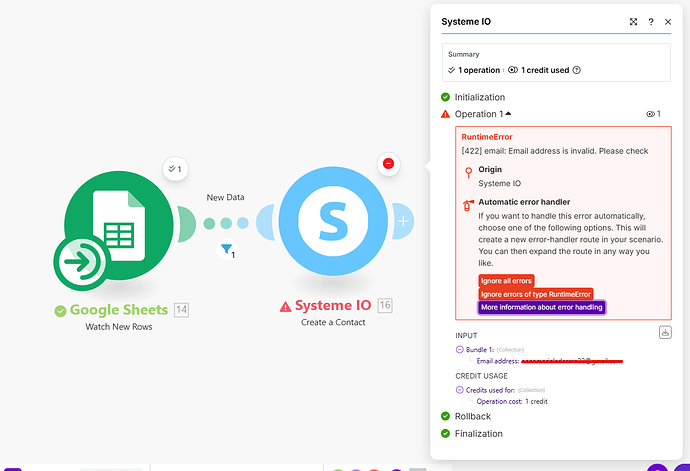
Task: Click the Google Sheets clock trigger icon
Action: pos(82,262)
